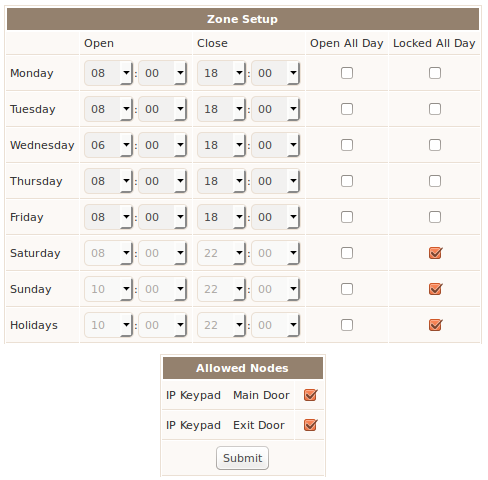Check Locked All Day for Tuesday
Image resolution: width=488 pixels, height=480 pixels.
point(435,109)
